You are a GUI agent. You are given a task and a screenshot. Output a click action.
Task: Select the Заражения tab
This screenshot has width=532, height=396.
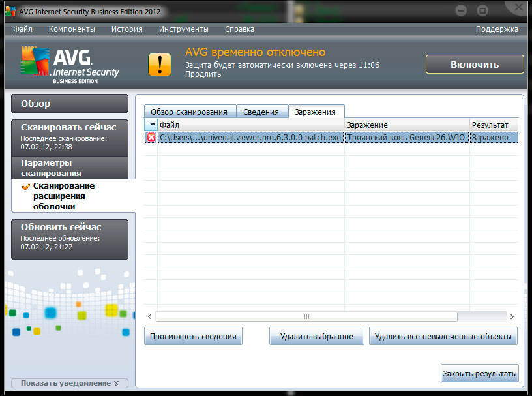click(x=316, y=112)
